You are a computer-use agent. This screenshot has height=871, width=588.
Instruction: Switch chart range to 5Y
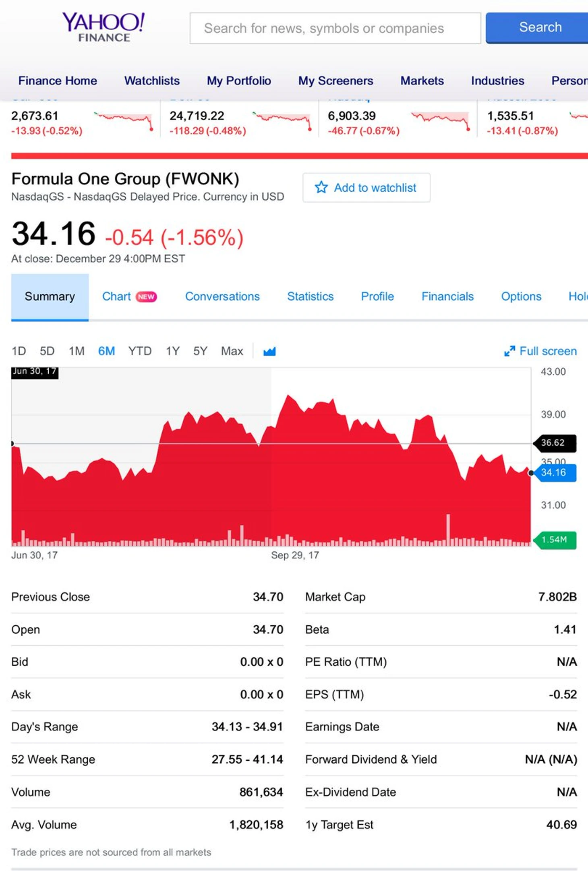pyautogui.click(x=200, y=351)
